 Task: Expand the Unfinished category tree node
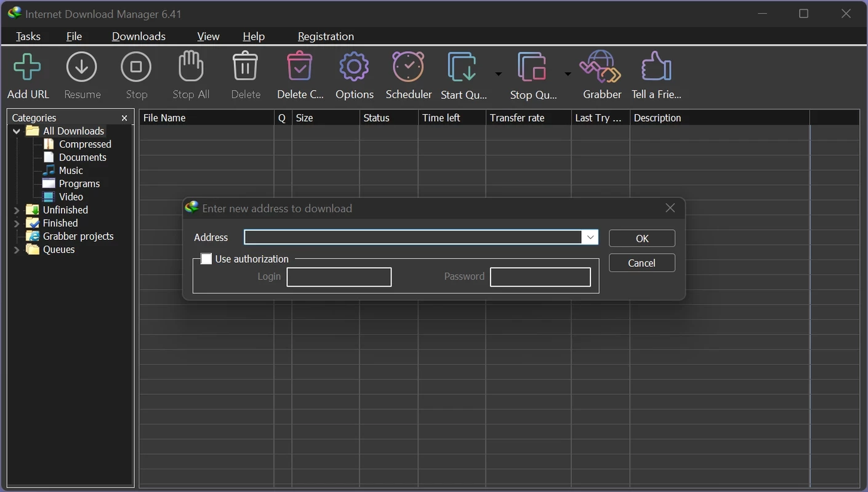coord(17,210)
